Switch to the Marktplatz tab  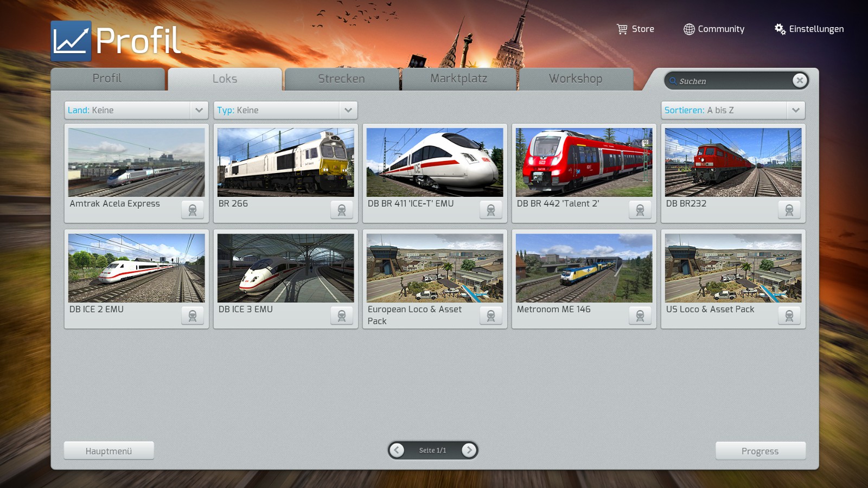[x=459, y=79]
